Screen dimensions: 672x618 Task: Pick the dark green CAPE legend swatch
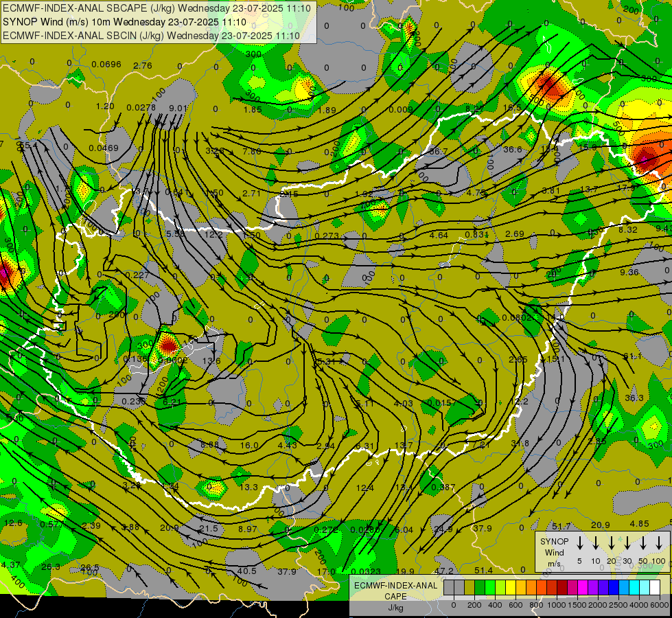pos(480,587)
